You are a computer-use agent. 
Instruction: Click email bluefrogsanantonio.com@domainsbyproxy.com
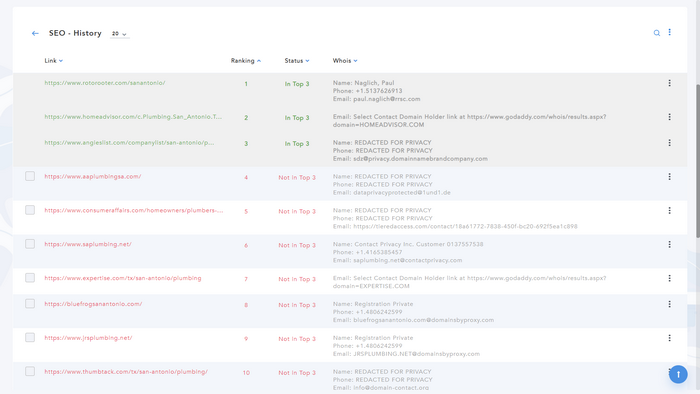(x=424, y=320)
